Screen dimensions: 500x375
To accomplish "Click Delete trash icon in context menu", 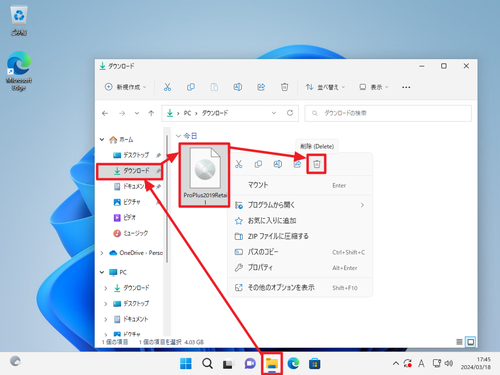I will click(317, 164).
